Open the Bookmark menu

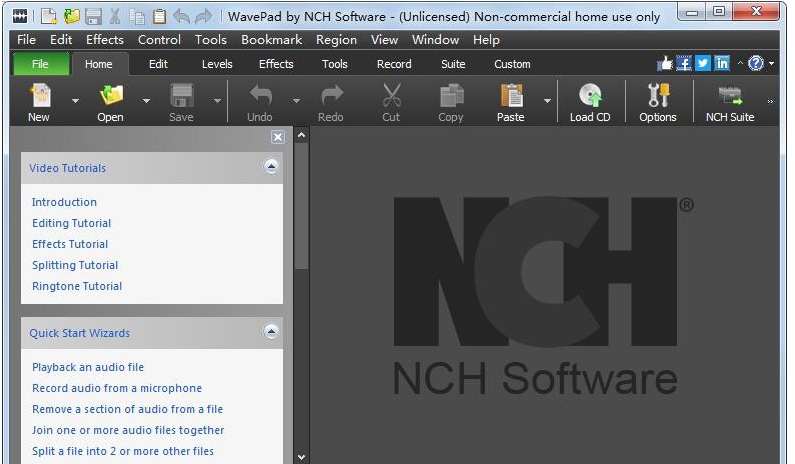[x=271, y=40]
